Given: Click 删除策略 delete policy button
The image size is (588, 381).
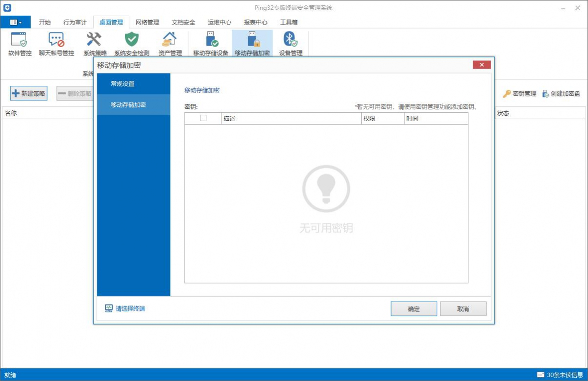Looking at the screenshot, I should 74,94.
